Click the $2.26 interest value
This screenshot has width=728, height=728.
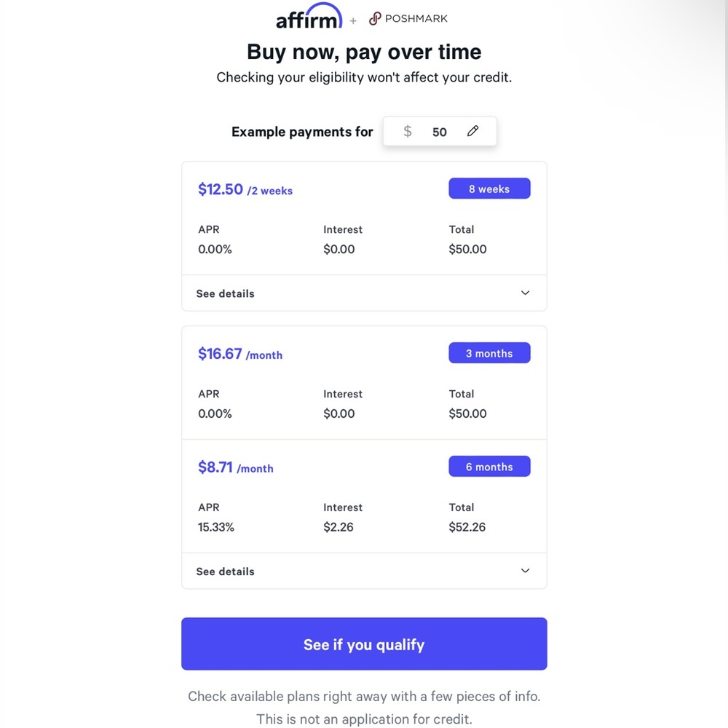coord(339,527)
